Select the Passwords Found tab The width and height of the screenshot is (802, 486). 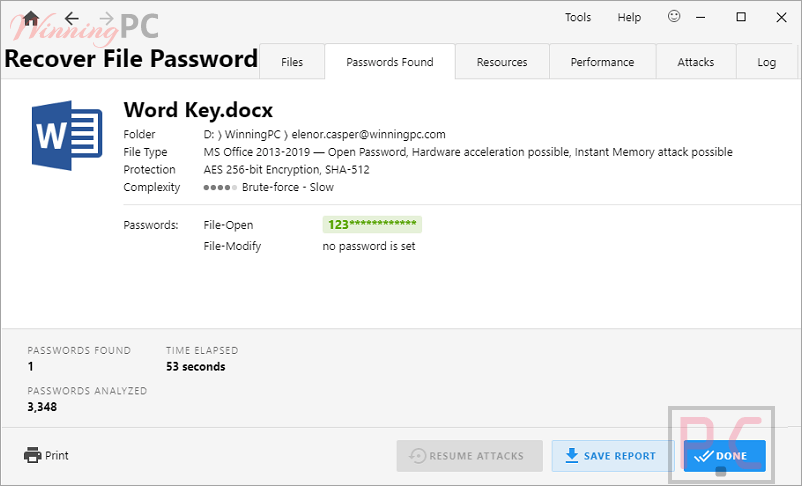click(x=390, y=62)
